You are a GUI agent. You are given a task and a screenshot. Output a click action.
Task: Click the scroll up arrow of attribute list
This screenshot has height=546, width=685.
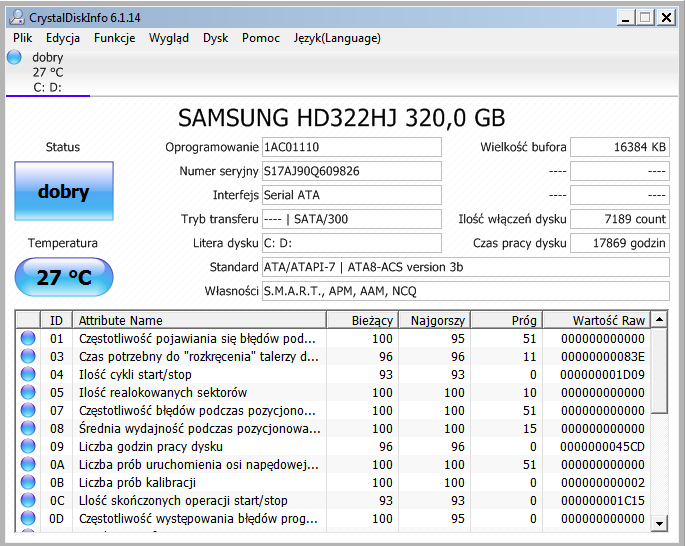click(x=659, y=320)
